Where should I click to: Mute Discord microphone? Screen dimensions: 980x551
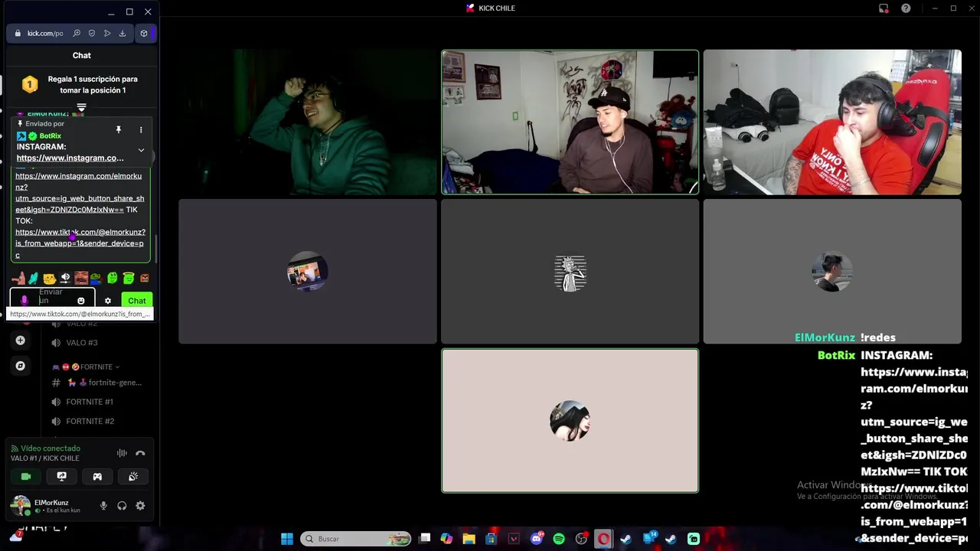[103, 506]
